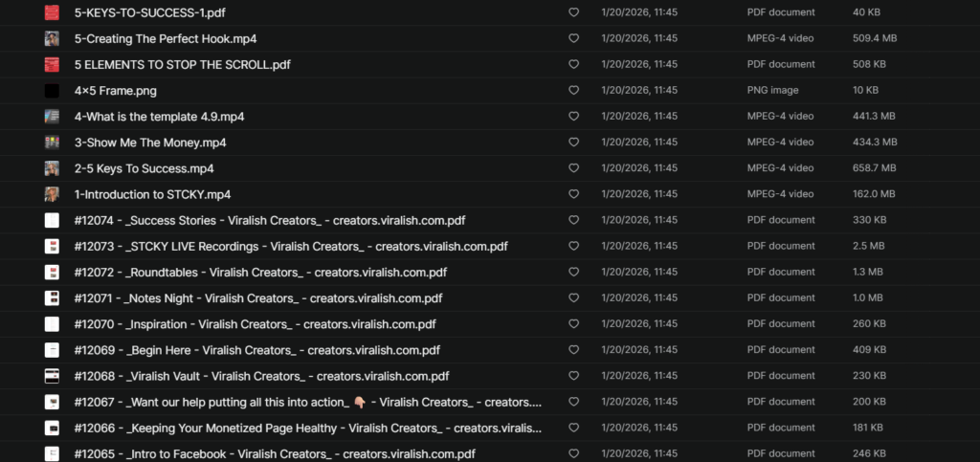Viewport: 980px width, 462px height.
Task: Click thumbnail icon of 3-Show Me The Money.mp4
Action: [x=52, y=143]
